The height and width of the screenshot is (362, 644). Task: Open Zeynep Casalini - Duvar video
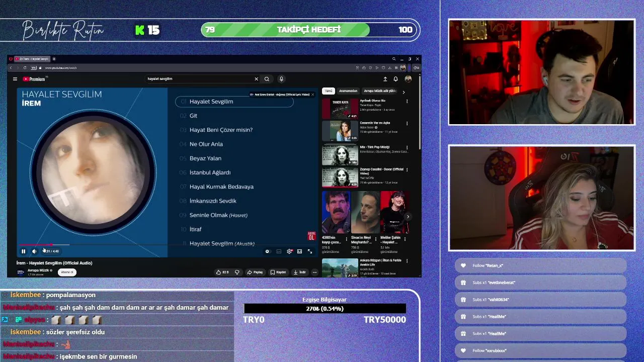(x=340, y=177)
